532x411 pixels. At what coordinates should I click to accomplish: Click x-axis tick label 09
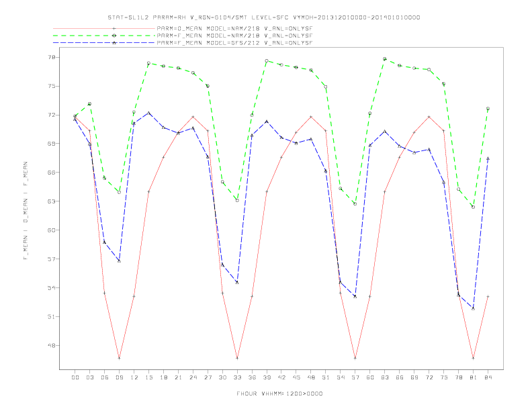[119, 377]
